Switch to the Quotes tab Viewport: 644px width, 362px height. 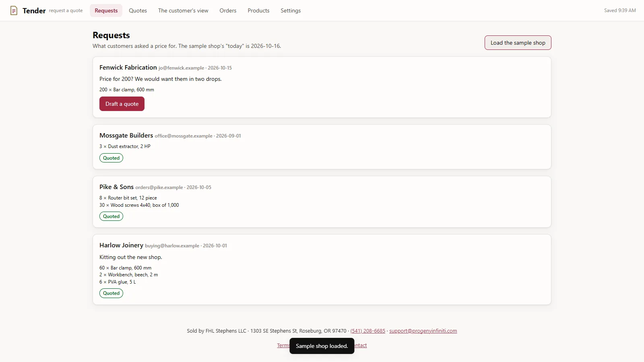(138, 10)
